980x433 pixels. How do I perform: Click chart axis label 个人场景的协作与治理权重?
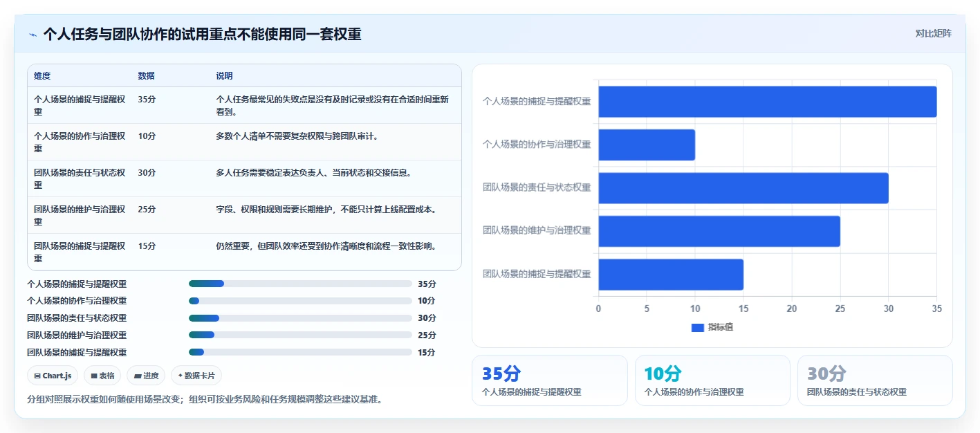[537, 145]
